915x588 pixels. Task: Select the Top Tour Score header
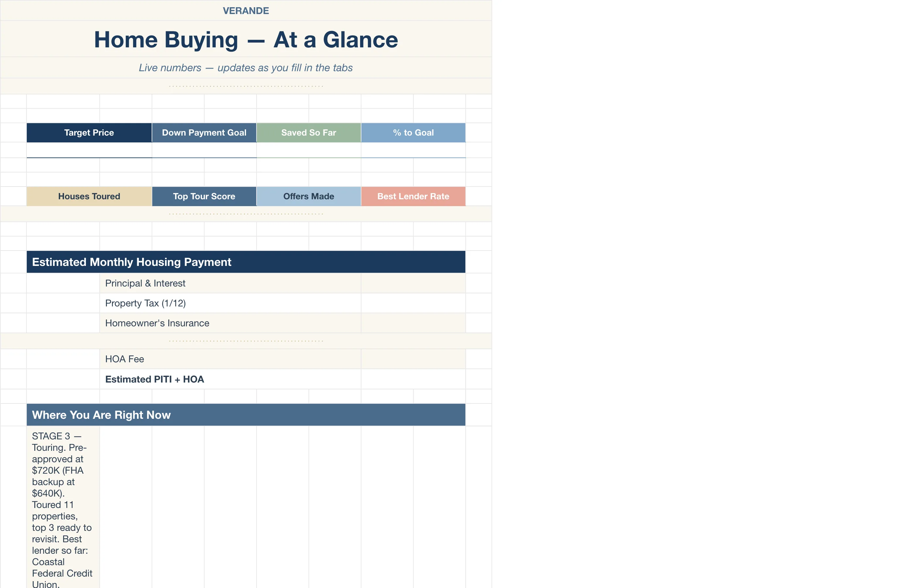coord(204,196)
